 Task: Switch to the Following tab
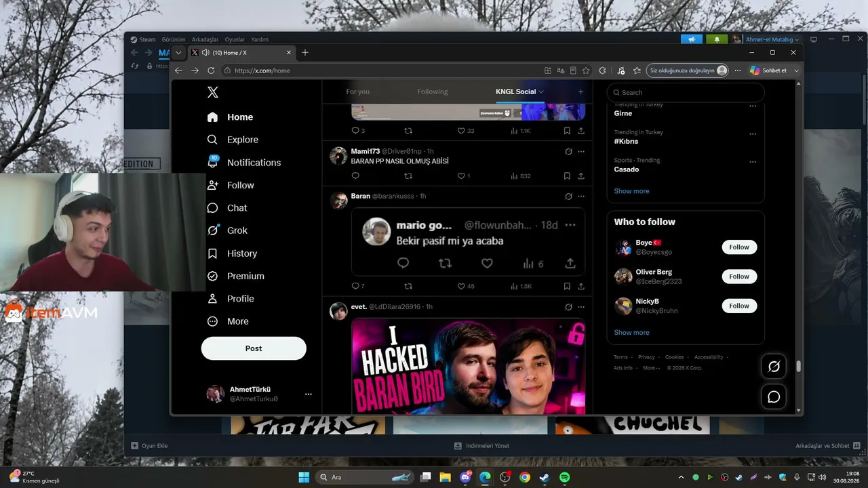433,91
